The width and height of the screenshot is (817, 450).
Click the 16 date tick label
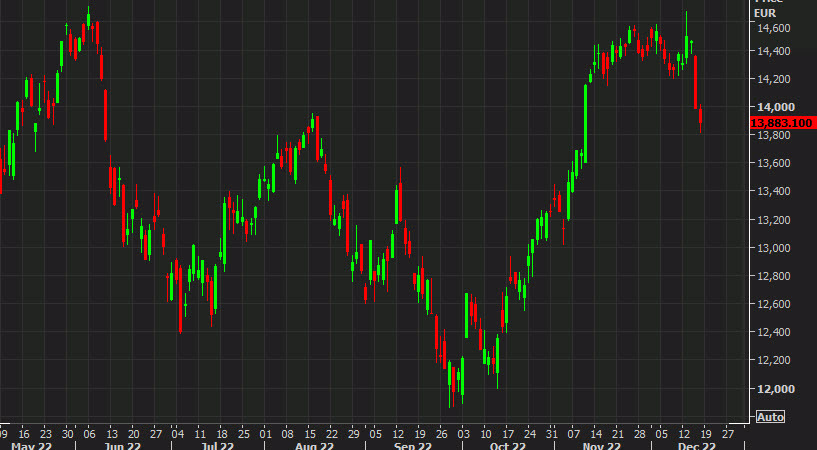pyautogui.click(x=24, y=434)
